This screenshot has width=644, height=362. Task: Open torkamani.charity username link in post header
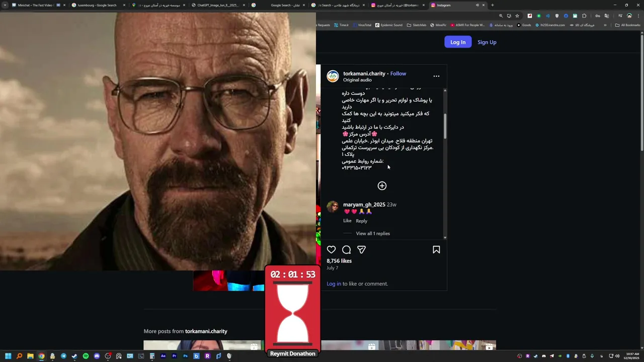coord(364,73)
